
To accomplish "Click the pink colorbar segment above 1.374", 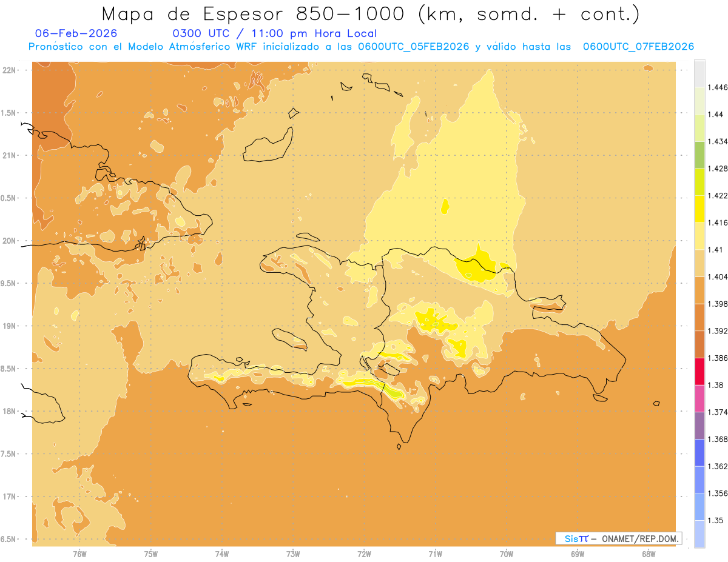I will pyautogui.click(x=699, y=398).
